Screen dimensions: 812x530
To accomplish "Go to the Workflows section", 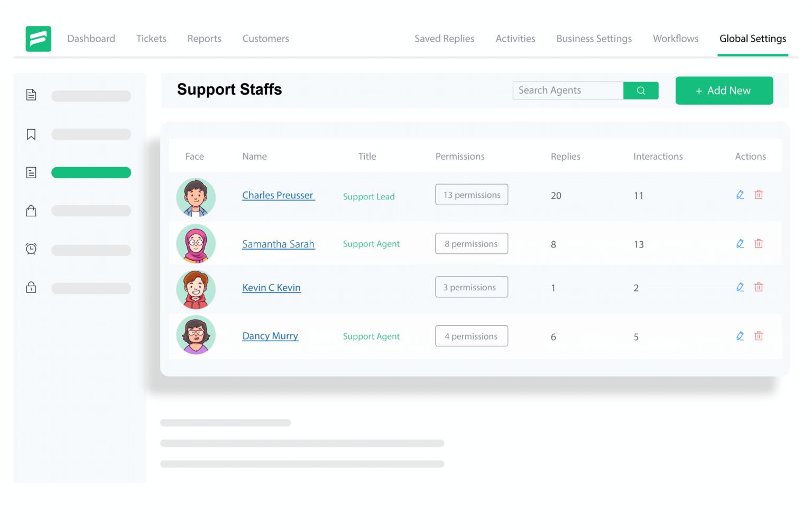I will coord(676,38).
